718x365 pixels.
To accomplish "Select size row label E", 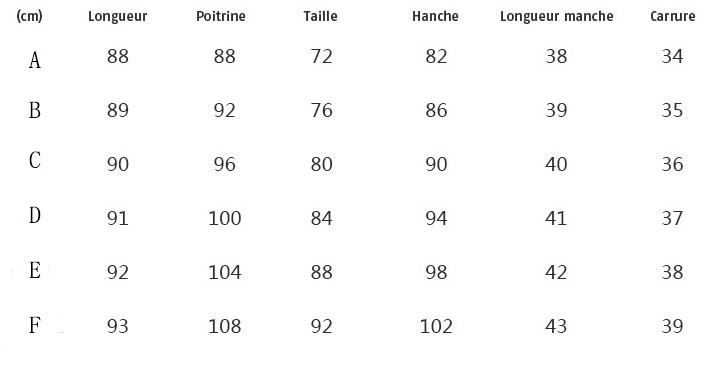I will click(x=35, y=270).
